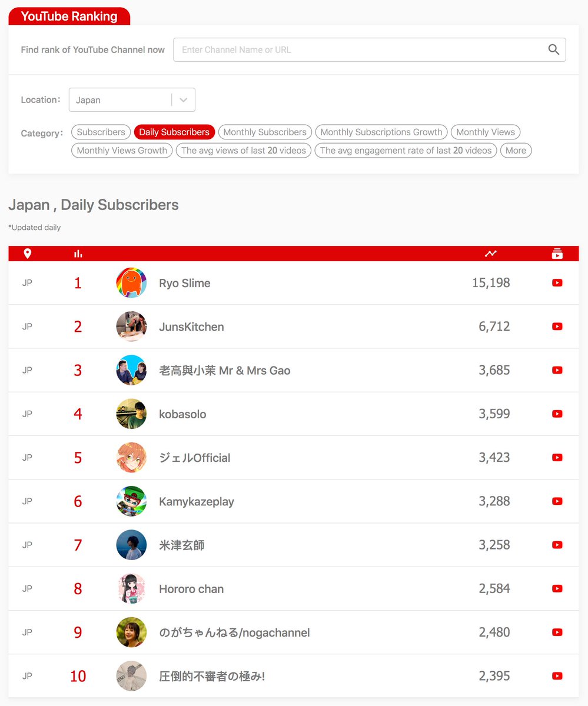Select Monthly Subscriptions Growth category
Image resolution: width=588 pixels, height=706 pixels.
coord(381,132)
